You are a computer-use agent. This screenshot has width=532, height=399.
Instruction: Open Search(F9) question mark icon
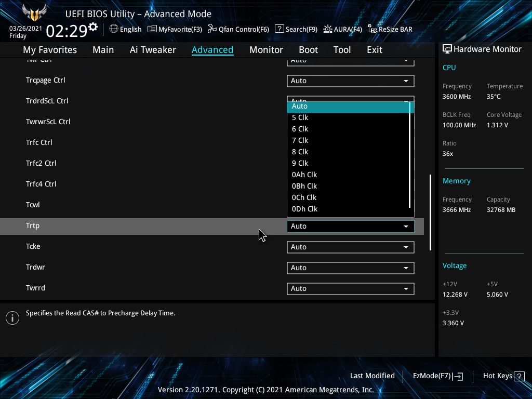(279, 29)
